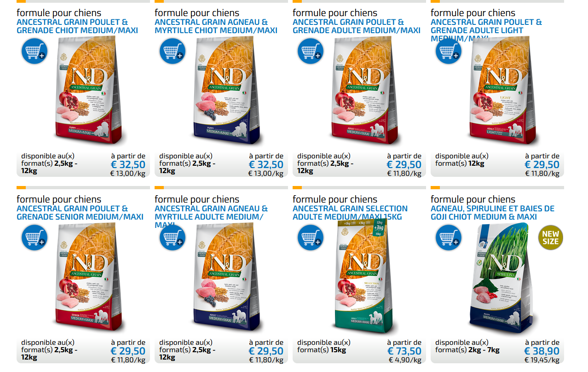Select the € 38,90 price
This screenshot has width=588, height=372.
coord(542,351)
